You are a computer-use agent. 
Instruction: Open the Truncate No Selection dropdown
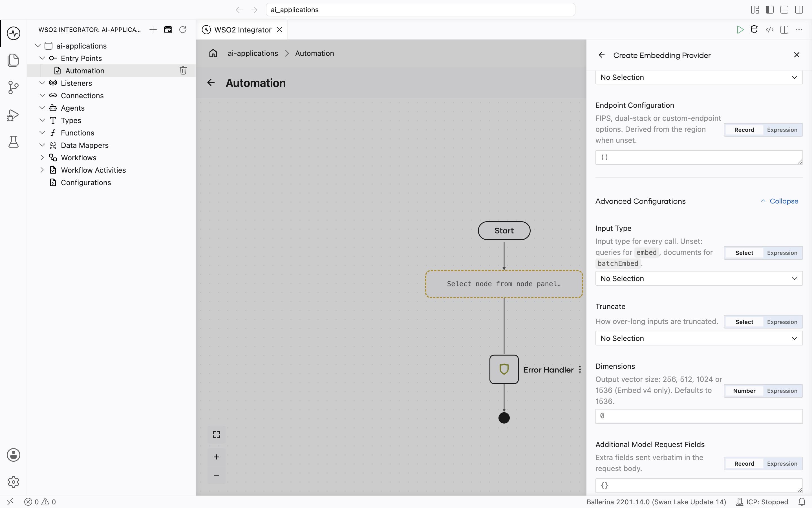[699, 338]
